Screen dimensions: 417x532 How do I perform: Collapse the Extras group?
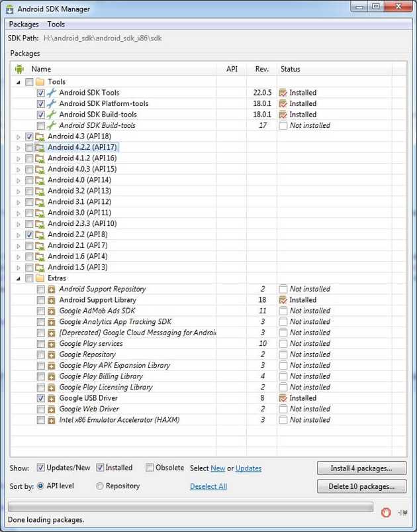pyautogui.click(x=19, y=278)
